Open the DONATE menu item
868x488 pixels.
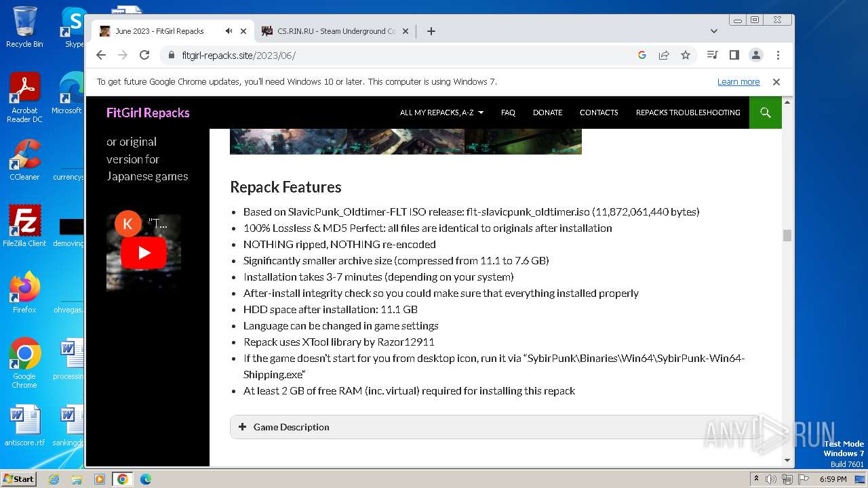pos(547,113)
